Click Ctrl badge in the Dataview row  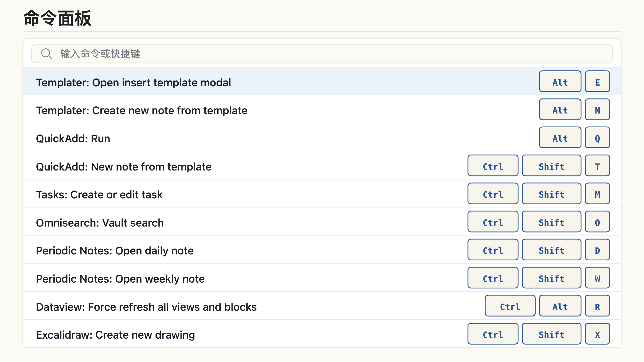tap(510, 305)
